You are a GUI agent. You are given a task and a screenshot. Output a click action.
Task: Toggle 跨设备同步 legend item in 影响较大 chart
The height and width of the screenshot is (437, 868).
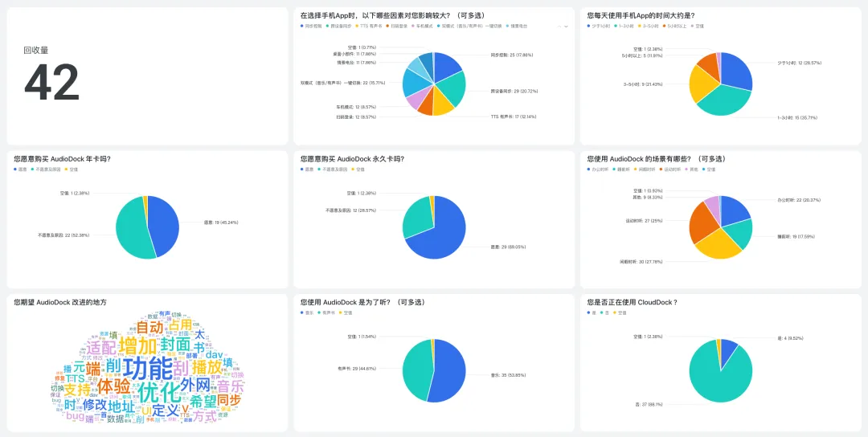click(340, 26)
